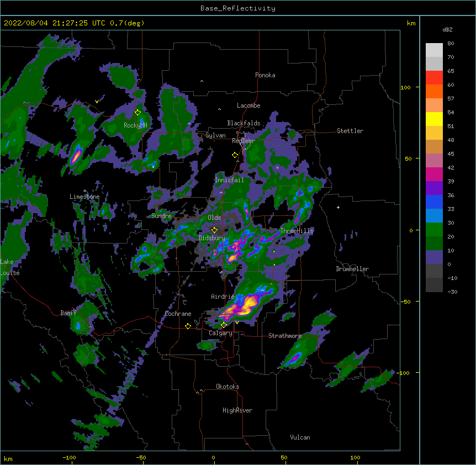Select the Innisfail label
This screenshot has width=476, height=465.
pyautogui.click(x=229, y=180)
